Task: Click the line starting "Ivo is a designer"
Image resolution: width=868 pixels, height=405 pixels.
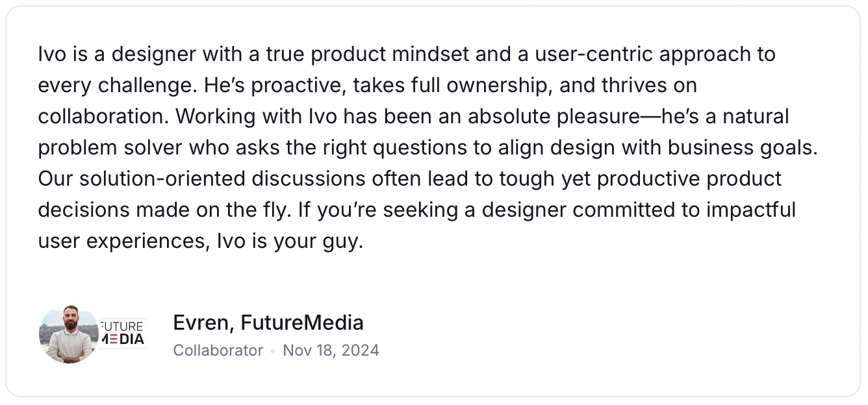Action: tap(407, 54)
